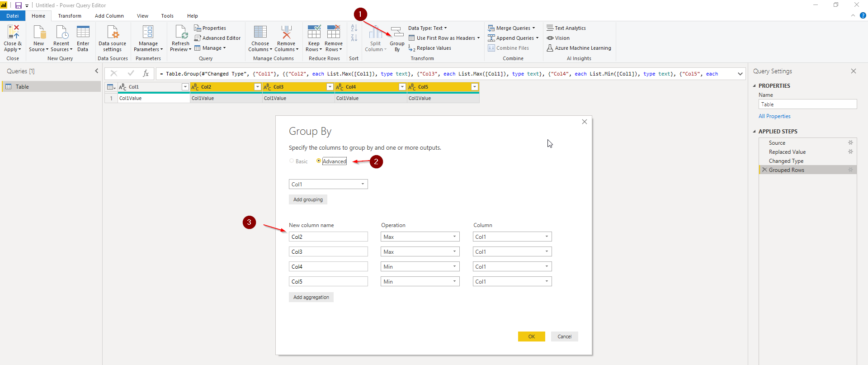Open the New Source icon
Viewport: 868px width, 365px height.
click(x=39, y=32)
